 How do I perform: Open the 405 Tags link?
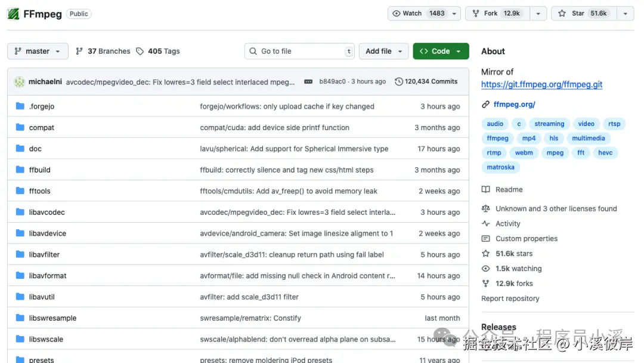[x=158, y=51]
